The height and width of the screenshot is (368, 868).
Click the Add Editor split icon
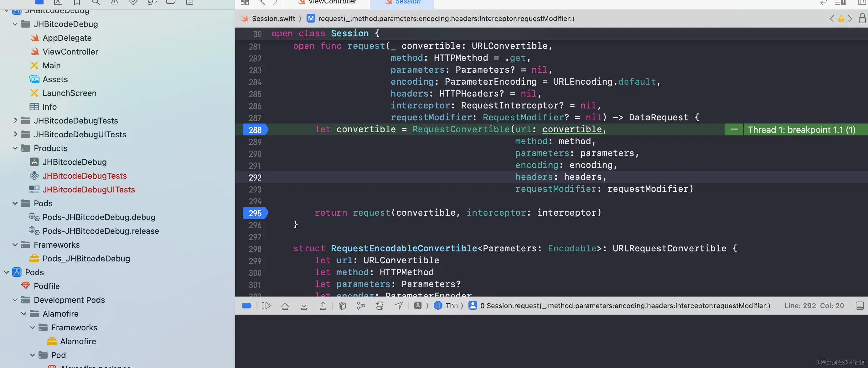862,3
